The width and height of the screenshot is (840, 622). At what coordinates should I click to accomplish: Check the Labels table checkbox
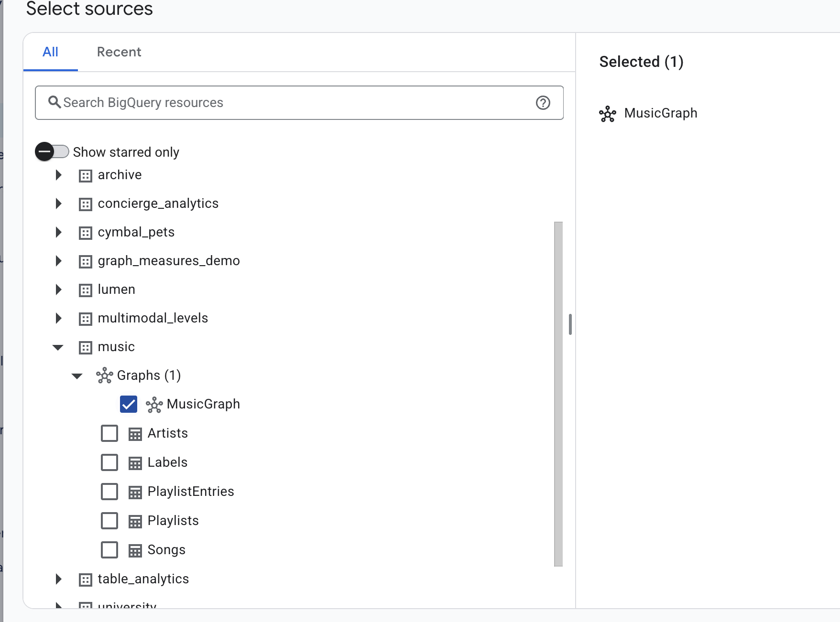click(x=109, y=462)
